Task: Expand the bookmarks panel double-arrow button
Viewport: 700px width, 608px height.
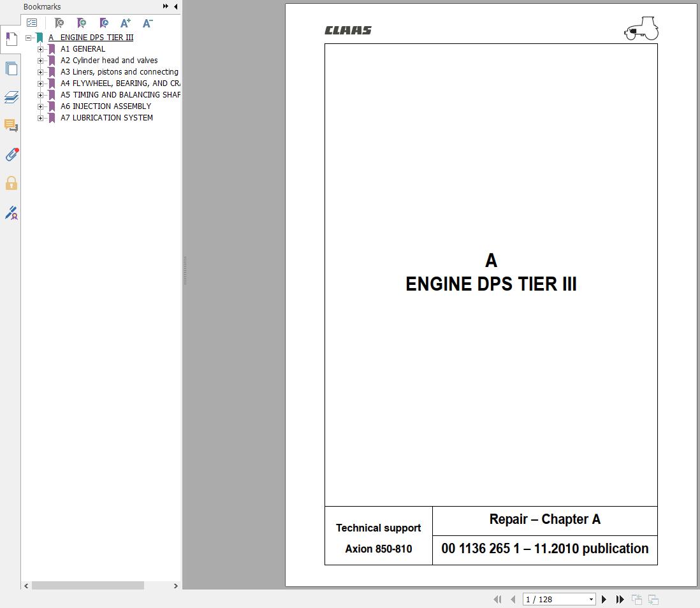Action: 166,6
